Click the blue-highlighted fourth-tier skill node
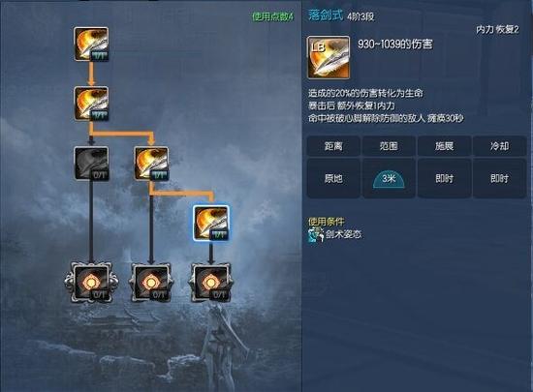533x392 pixels. click(x=211, y=223)
